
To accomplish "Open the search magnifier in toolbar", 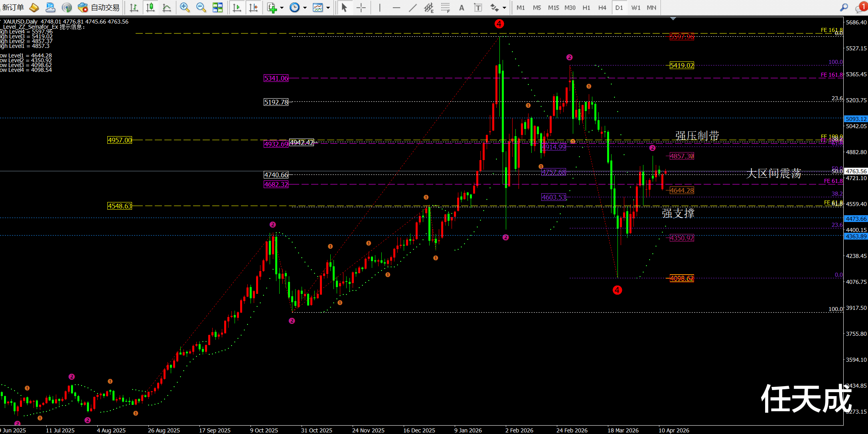I will pos(844,8).
